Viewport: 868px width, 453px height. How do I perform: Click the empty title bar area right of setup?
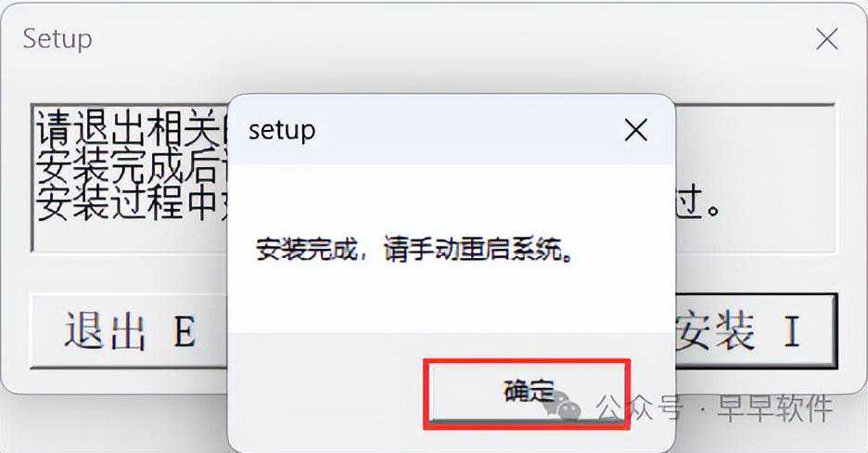click(467, 131)
